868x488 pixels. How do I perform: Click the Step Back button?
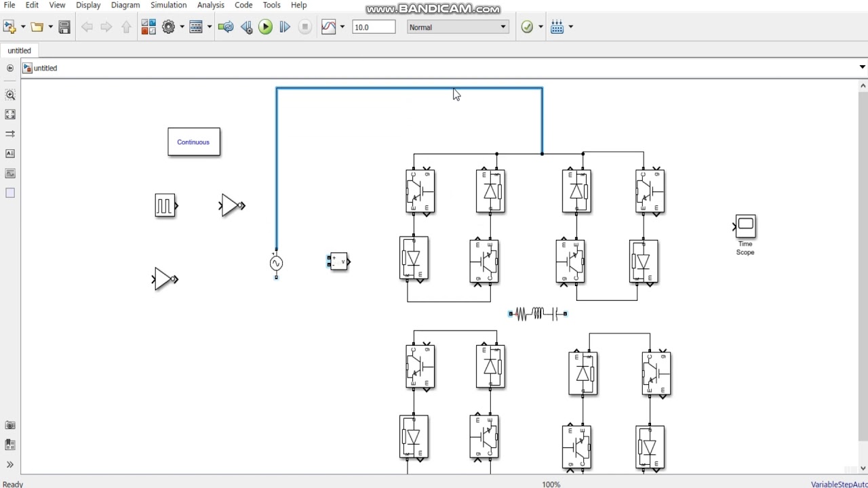pyautogui.click(x=246, y=27)
